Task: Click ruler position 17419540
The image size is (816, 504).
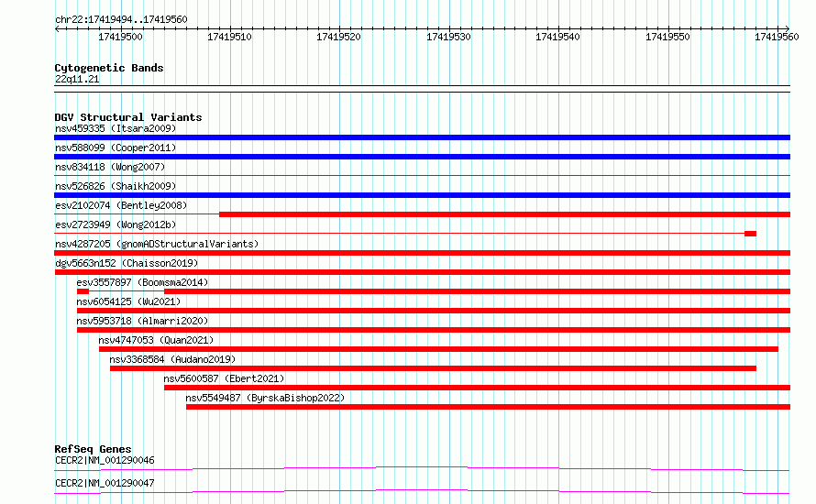Action: [x=557, y=37]
